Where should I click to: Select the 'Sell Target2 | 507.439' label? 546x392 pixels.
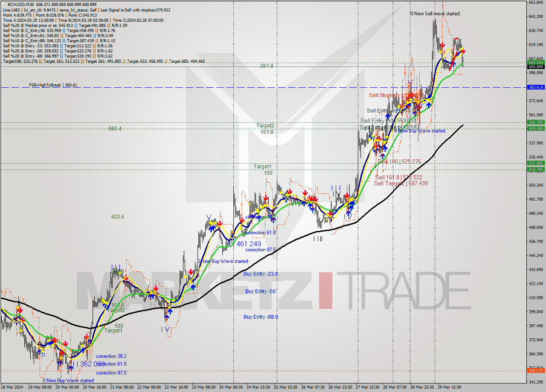[401, 183]
